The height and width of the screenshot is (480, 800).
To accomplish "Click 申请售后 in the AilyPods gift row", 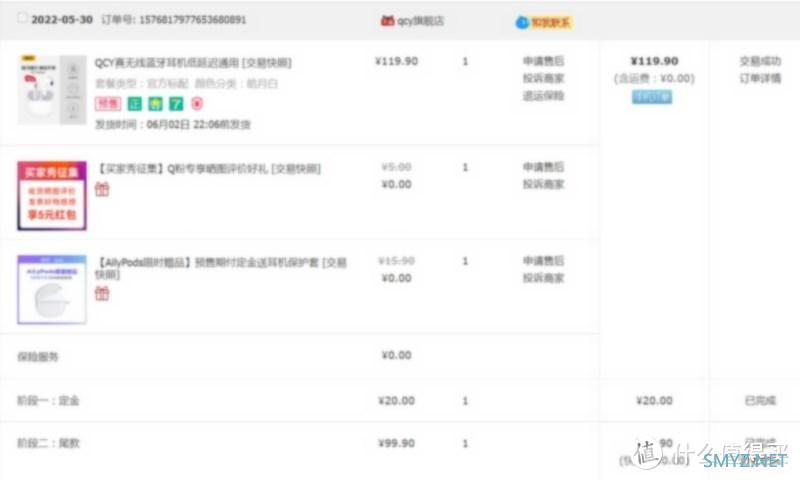I will [543, 261].
